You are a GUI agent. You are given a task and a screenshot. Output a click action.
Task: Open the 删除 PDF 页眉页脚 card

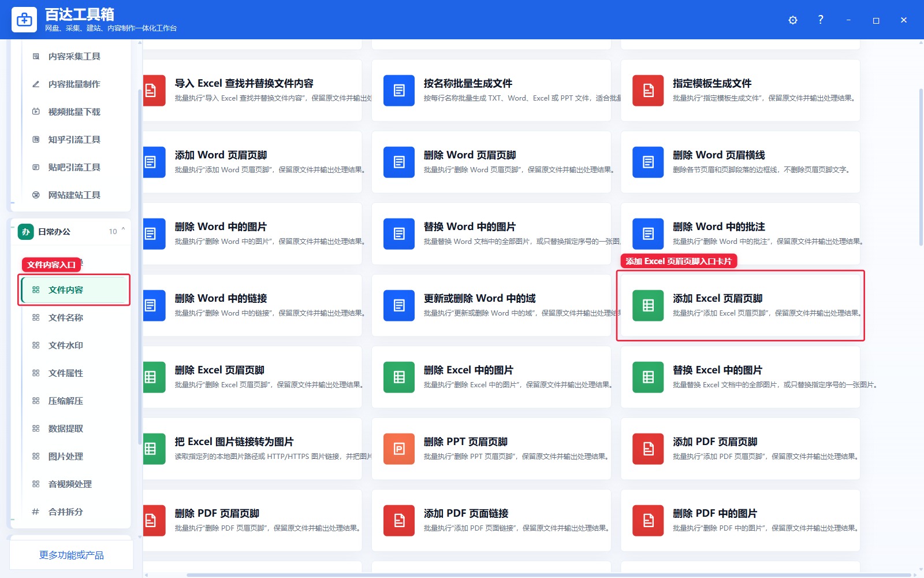coord(252,521)
